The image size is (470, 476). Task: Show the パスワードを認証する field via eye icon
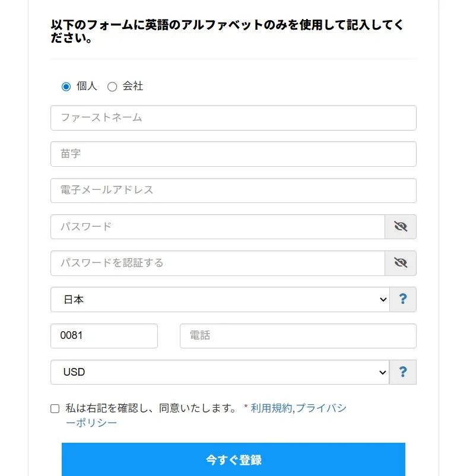pyautogui.click(x=401, y=263)
